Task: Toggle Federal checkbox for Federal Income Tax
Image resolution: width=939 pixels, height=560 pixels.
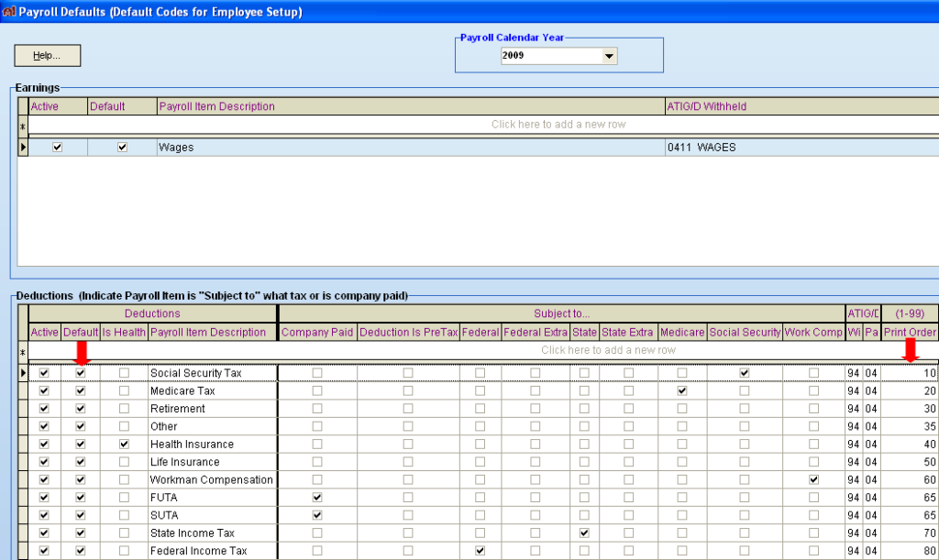Action: click(480, 550)
